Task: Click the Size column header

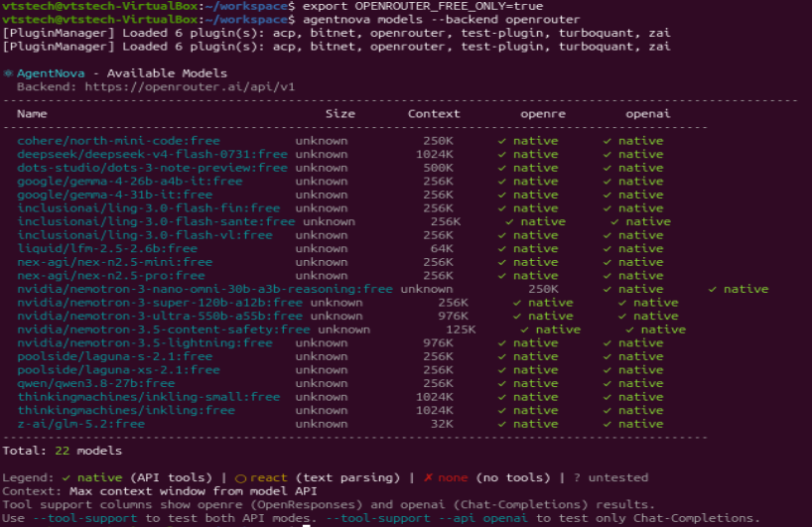Action: pyautogui.click(x=340, y=114)
